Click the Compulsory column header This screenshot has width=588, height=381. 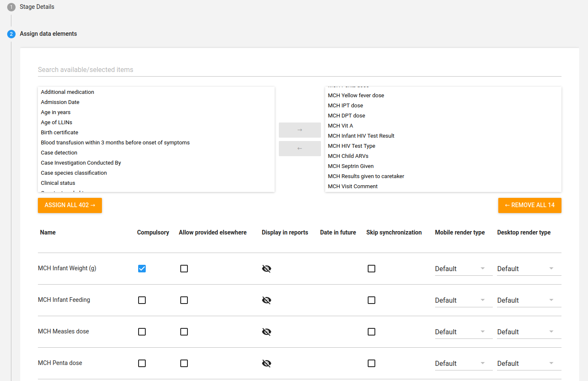(x=153, y=232)
